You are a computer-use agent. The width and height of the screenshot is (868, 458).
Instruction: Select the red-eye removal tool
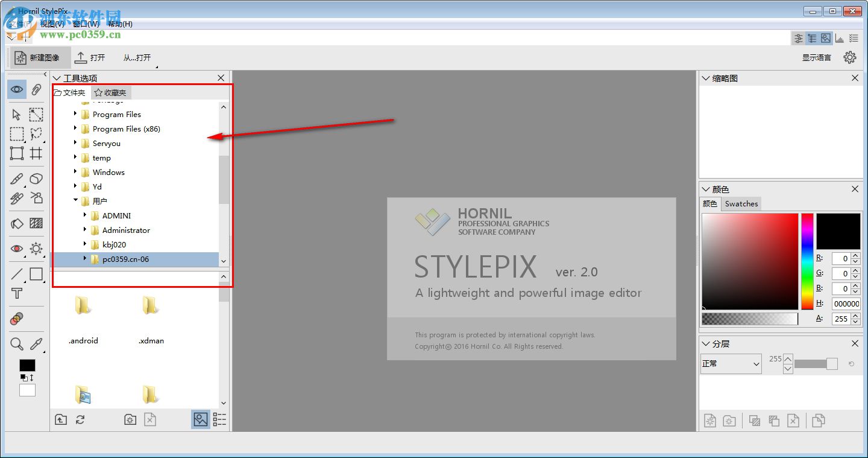click(17, 249)
